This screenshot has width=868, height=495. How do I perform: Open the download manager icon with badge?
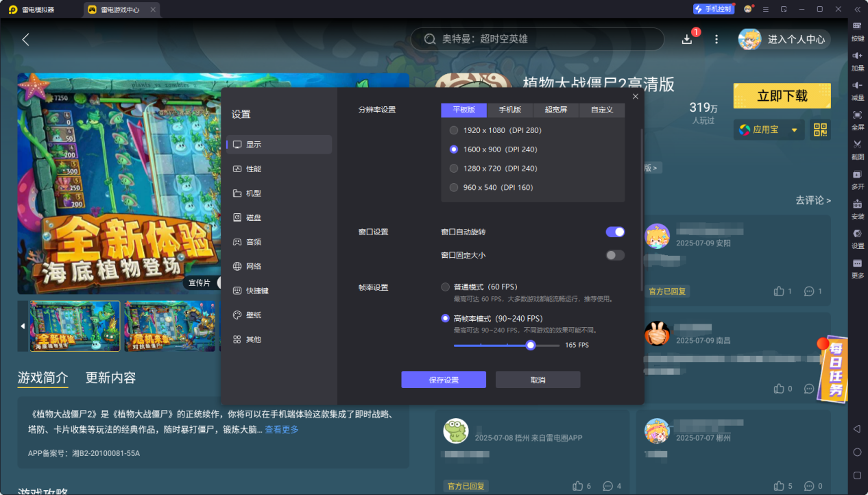(688, 39)
